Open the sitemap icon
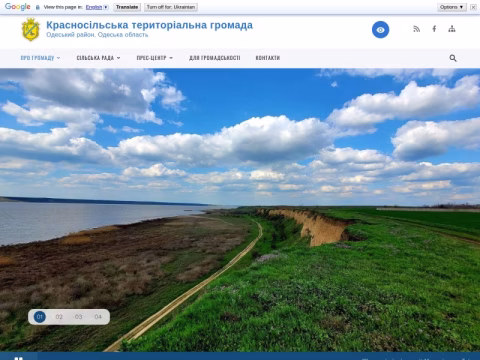The width and height of the screenshot is (480, 360). (x=452, y=29)
